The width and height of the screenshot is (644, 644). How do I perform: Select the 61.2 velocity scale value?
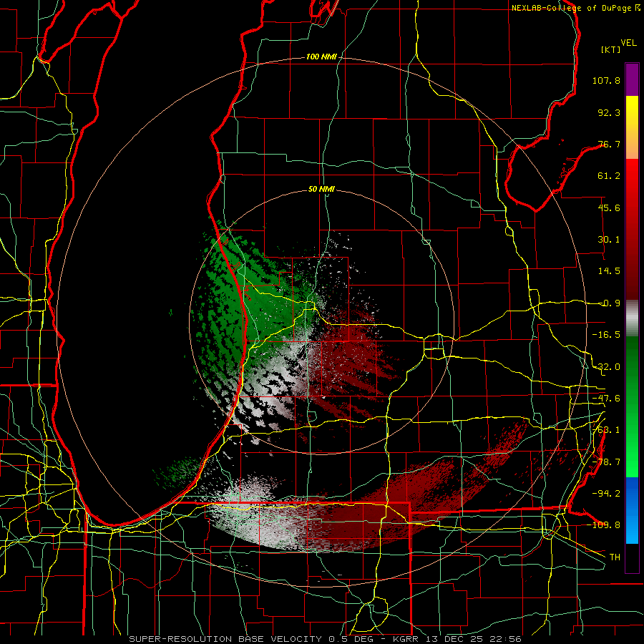tap(609, 176)
